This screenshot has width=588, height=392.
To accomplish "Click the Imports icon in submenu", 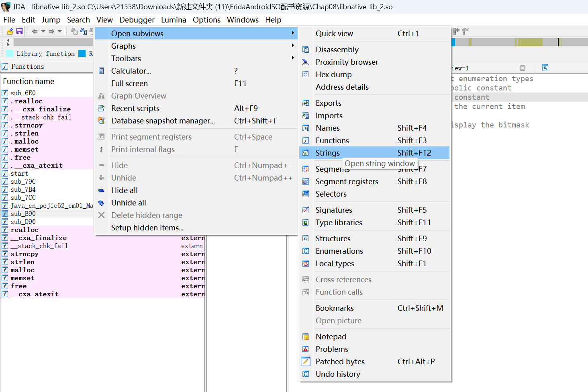I will (306, 115).
